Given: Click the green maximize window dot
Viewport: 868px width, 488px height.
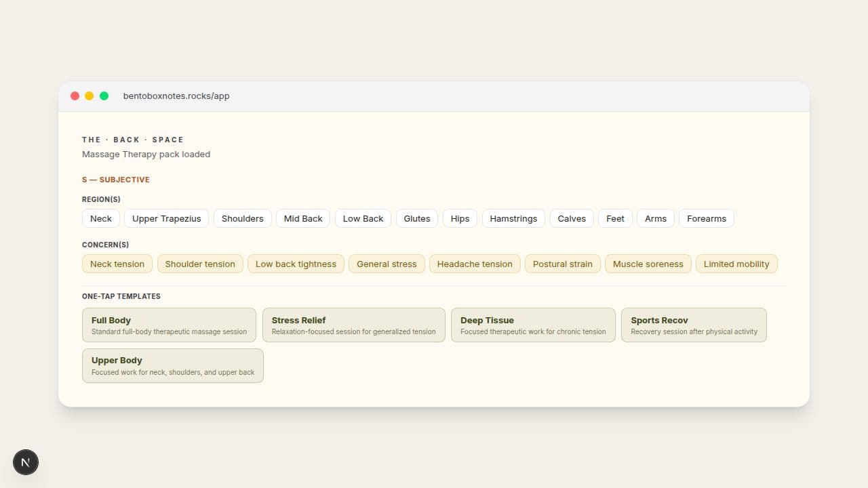Looking at the screenshot, I should 104,96.
